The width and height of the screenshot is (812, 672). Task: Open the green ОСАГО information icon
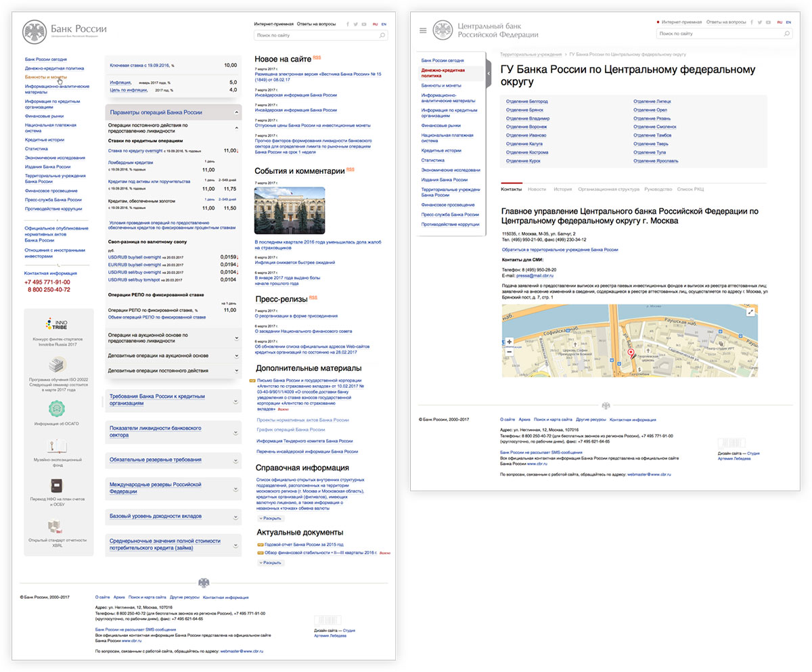[x=58, y=409]
